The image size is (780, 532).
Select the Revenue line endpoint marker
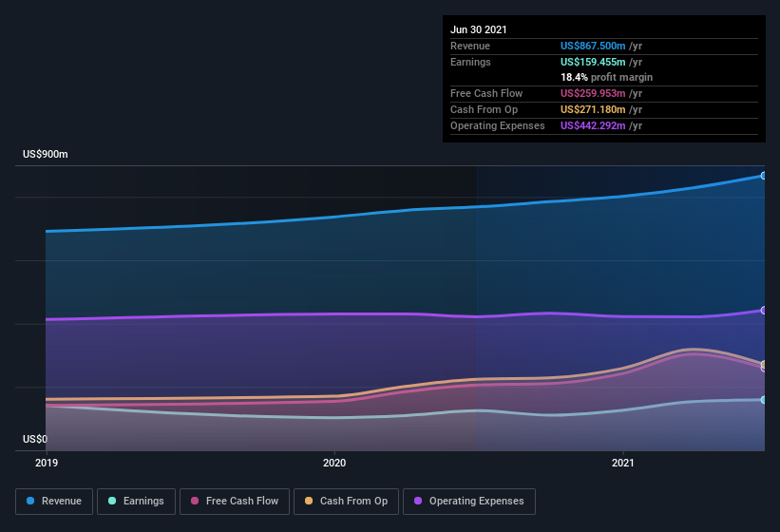[x=764, y=176]
